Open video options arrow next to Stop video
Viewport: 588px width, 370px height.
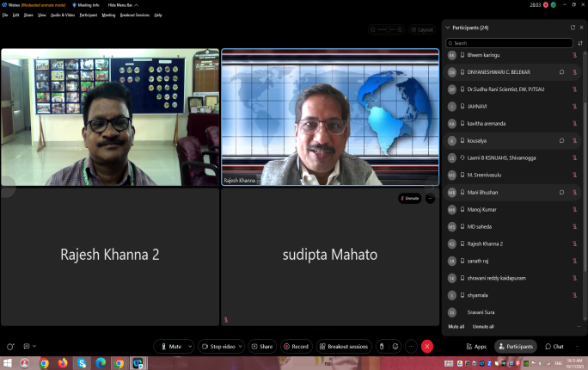241,347
